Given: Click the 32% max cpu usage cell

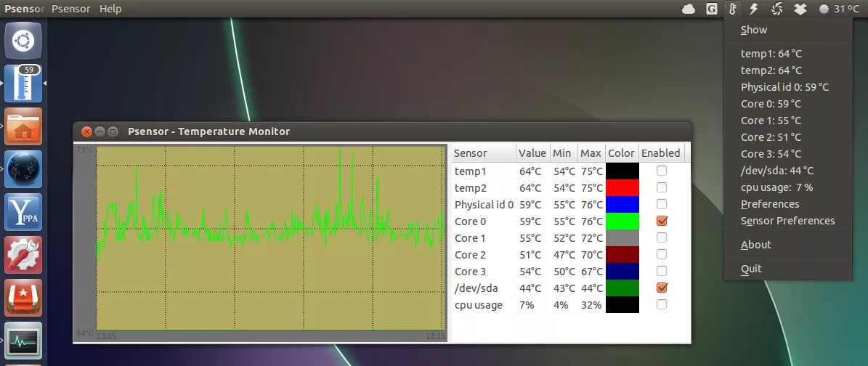Looking at the screenshot, I should 591,304.
